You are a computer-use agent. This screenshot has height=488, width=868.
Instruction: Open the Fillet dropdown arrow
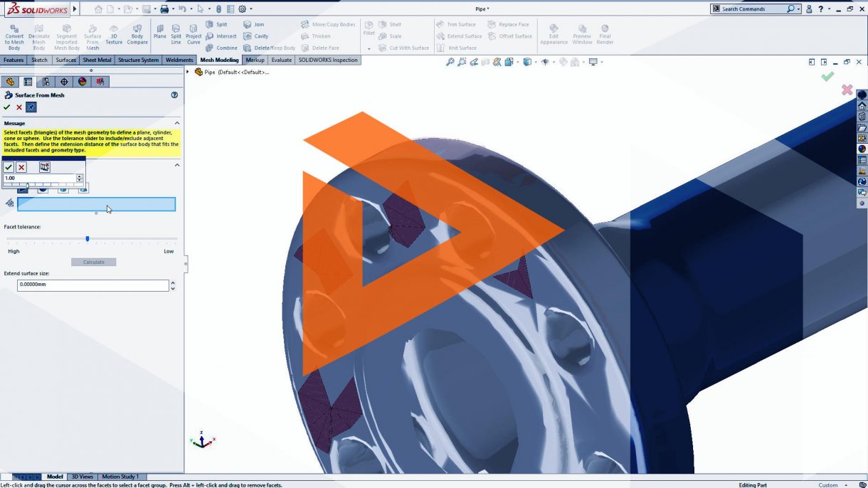tap(369, 48)
